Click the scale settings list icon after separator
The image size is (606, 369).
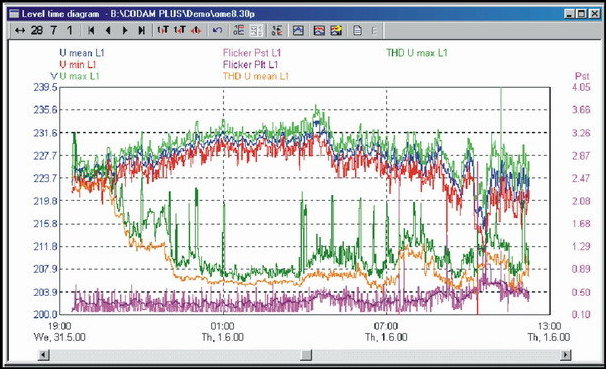[x=277, y=31]
